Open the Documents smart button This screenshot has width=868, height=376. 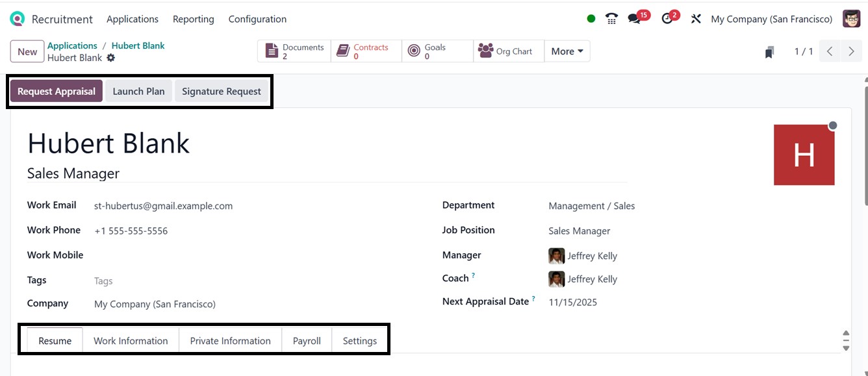[x=294, y=51]
